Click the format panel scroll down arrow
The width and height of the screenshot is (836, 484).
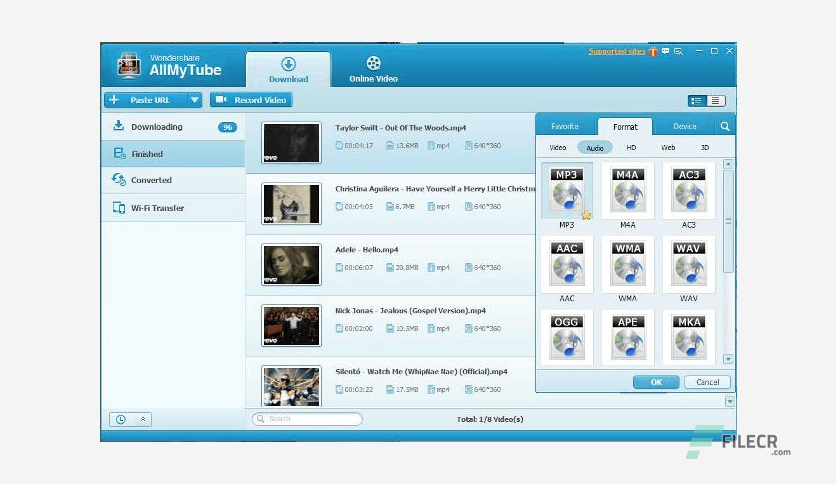click(728, 359)
